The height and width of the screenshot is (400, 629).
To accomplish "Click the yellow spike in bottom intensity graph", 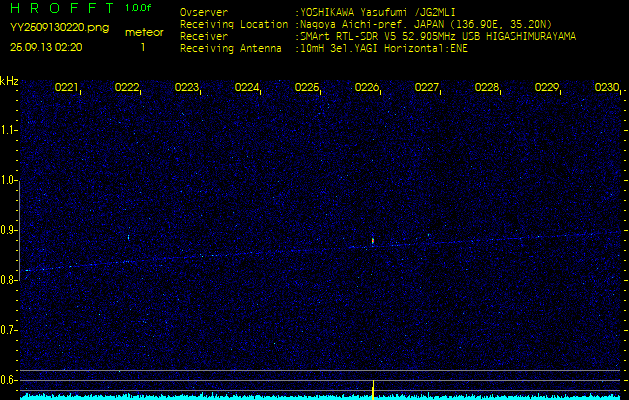I will pyautogui.click(x=373, y=389).
